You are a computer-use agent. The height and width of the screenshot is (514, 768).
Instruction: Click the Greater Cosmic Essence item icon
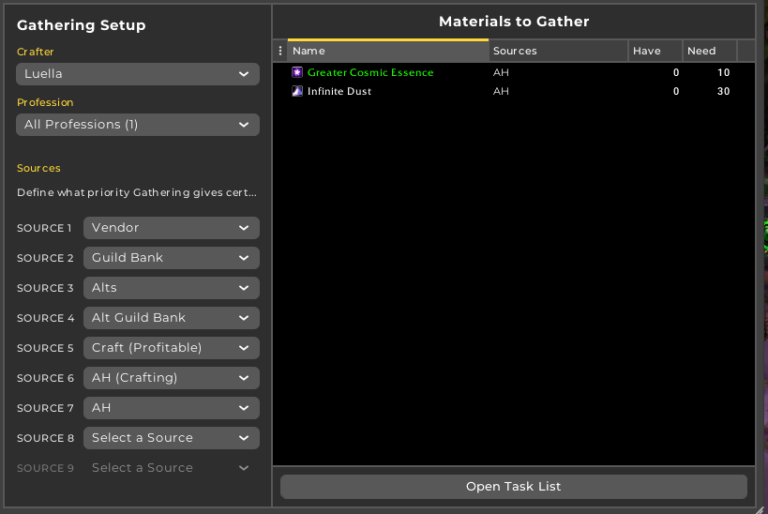click(x=297, y=73)
